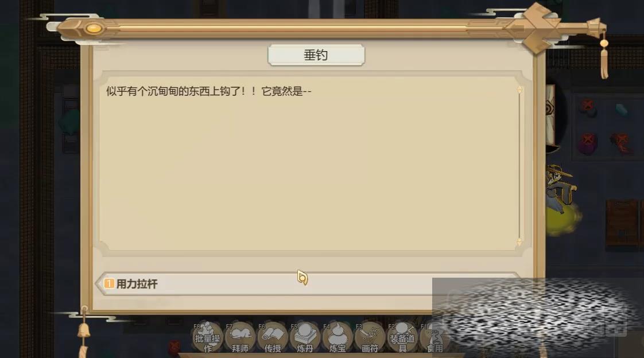Click scrollbar down arrow in dialog text box
The height and width of the screenshot is (358, 644).
pyautogui.click(x=519, y=242)
